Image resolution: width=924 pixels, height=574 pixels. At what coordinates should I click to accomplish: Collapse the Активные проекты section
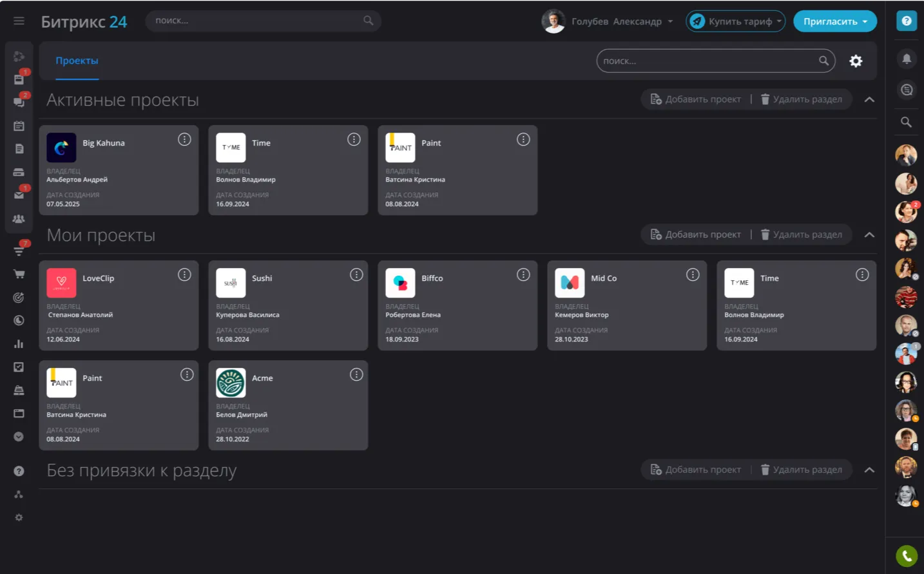click(869, 99)
